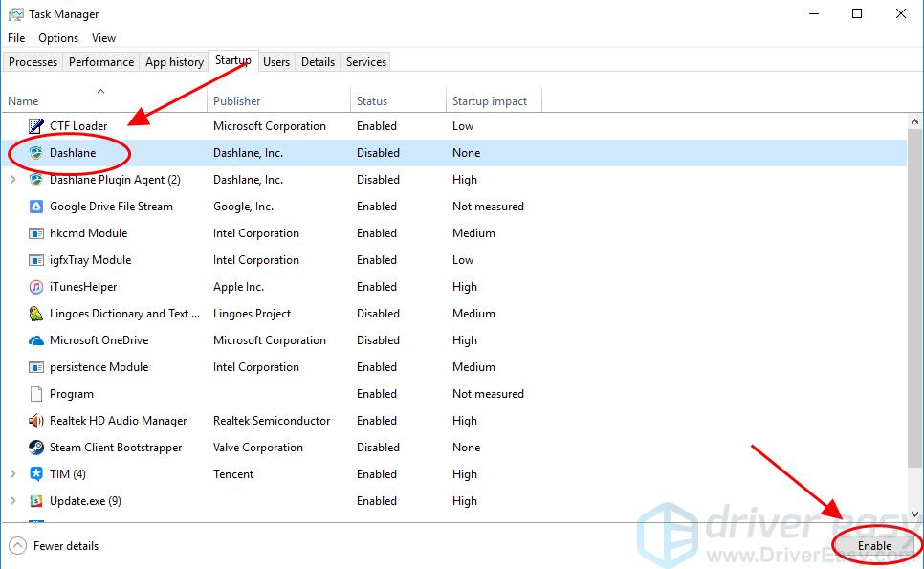Click the Microsoft OneDrive cloud icon
This screenshot has height=569, width=924.
[x=35, y=339]
